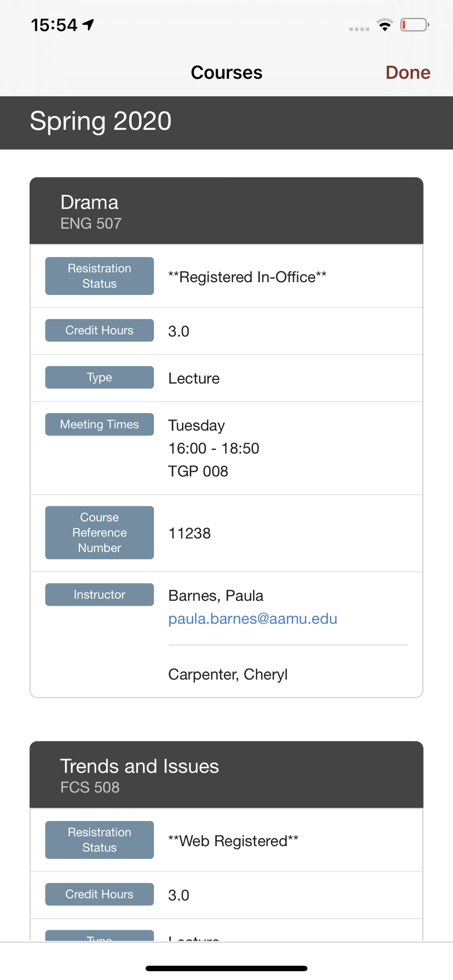Tap the Instructor label in Drama

coord(100,594)
